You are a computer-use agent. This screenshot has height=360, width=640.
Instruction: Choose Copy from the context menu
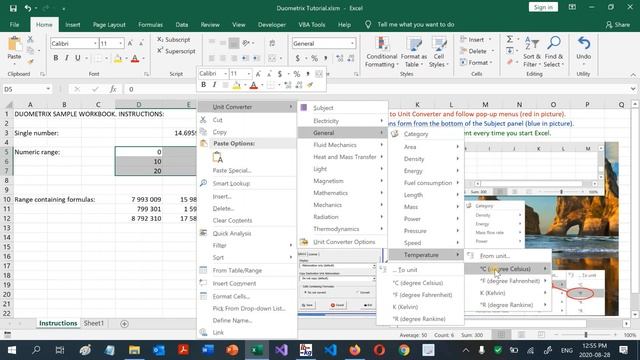pos(247,132)
